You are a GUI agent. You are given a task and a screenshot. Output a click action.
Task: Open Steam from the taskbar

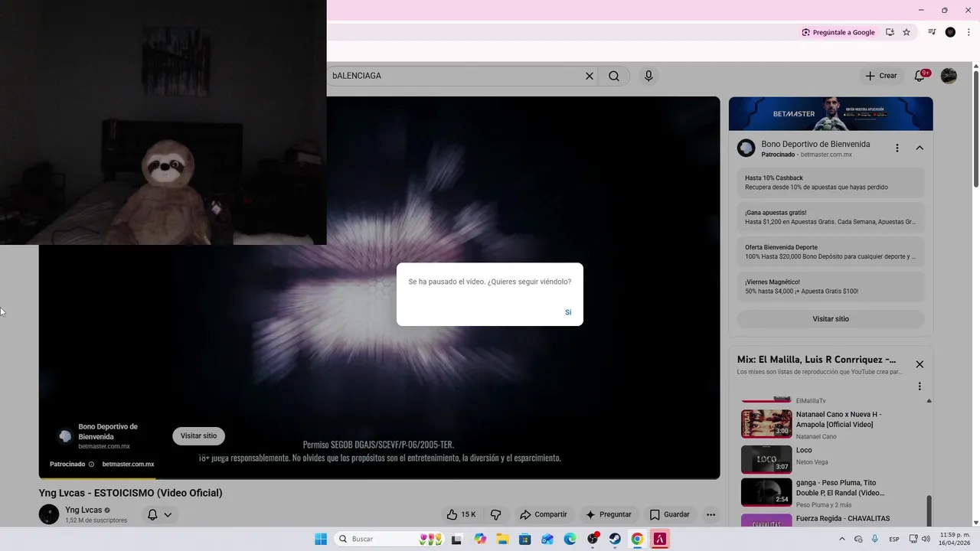(615, 539)
